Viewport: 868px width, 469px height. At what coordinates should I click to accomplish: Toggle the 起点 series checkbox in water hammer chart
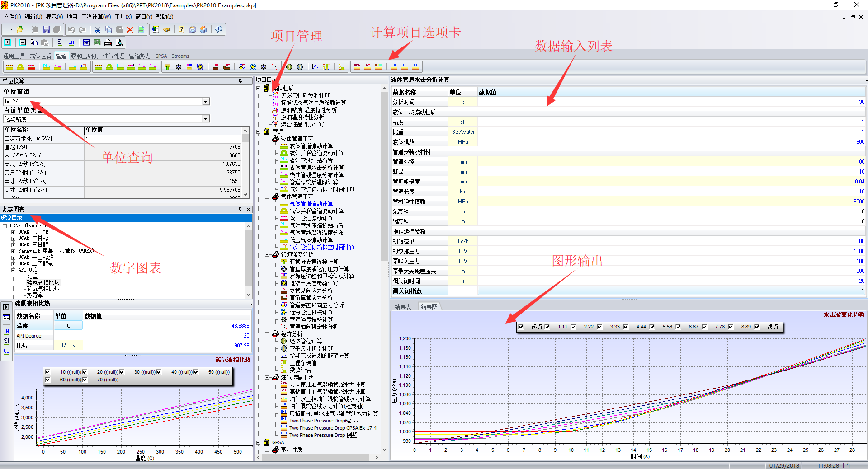521,327
